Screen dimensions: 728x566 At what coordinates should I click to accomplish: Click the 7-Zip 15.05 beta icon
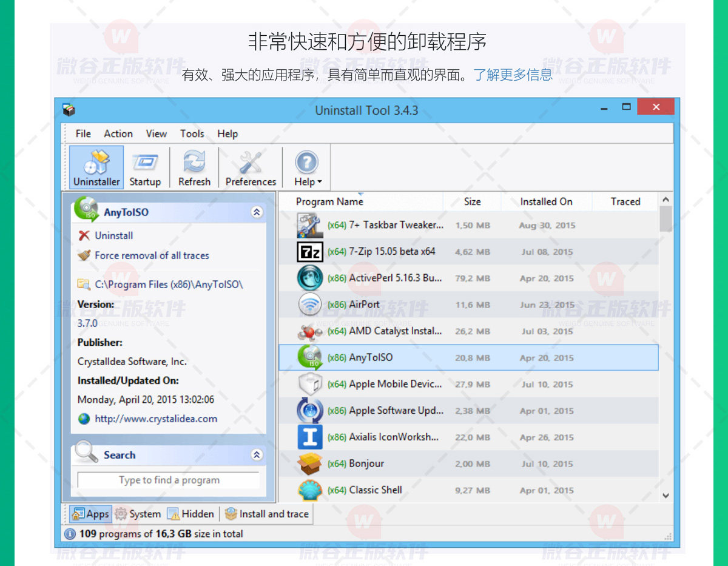[309, 251]
